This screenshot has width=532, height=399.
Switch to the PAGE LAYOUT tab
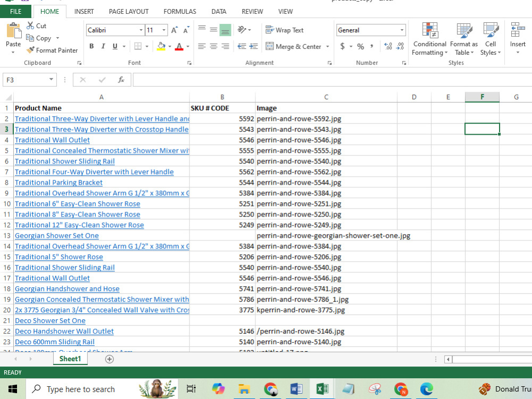pos(129,12)
